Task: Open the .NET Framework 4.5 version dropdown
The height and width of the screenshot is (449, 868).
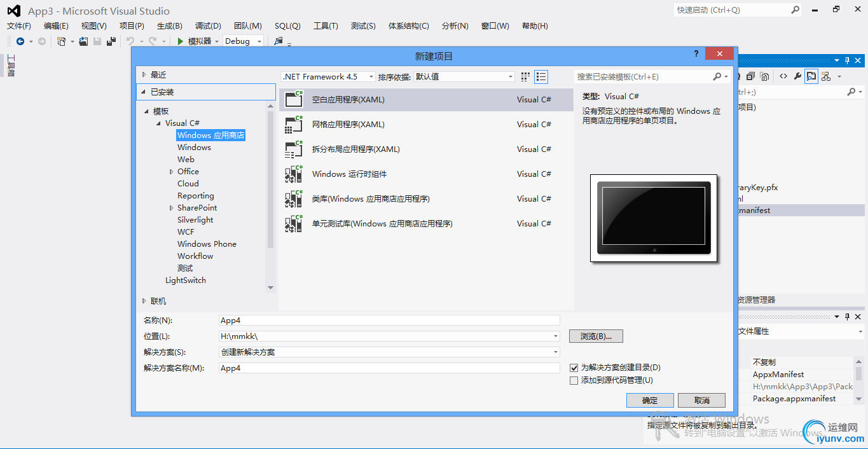Action: [x=328, y=76]
